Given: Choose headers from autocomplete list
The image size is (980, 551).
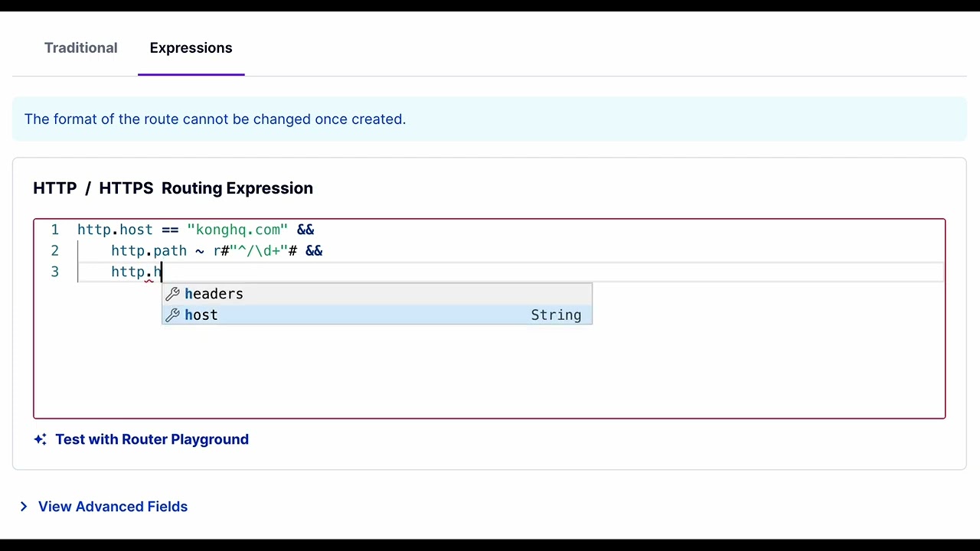Looking at the screenshot, I should coord(377,294).
